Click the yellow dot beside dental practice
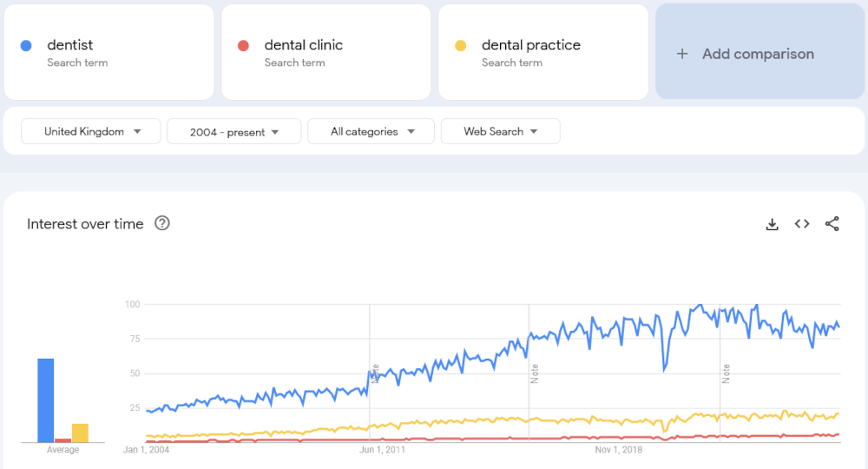868x469 pixels. (461, 45)
